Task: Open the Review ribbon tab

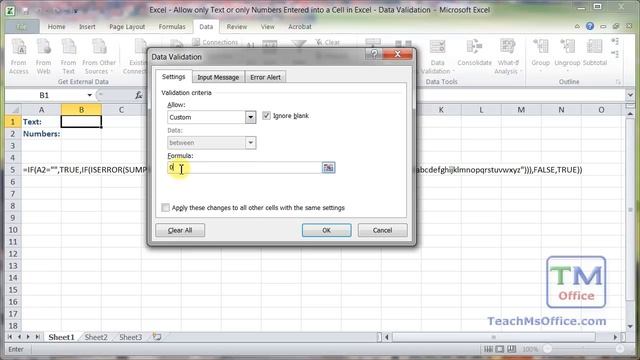Action: (x=237, y=27)
